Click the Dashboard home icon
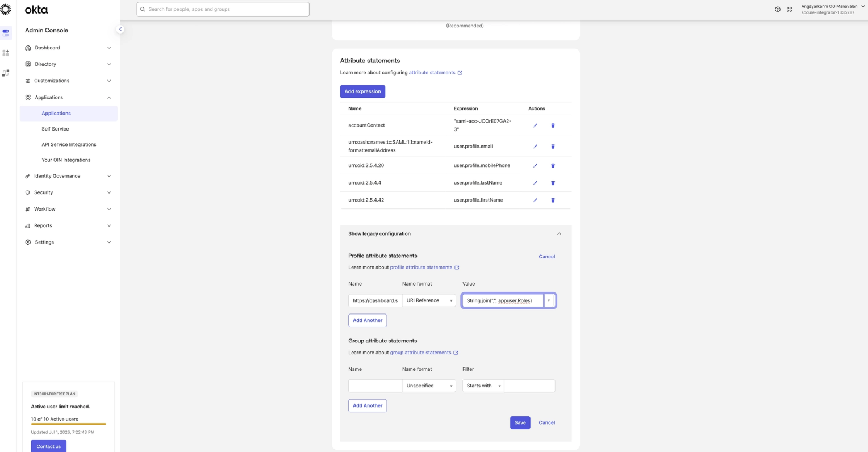The height and width of the screenshot is (452, 868). click(28, 48)
